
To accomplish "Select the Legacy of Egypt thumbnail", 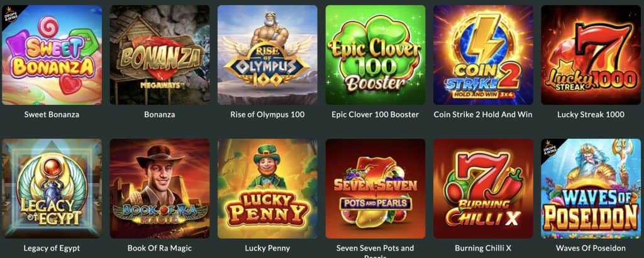I will pos(52,189).
